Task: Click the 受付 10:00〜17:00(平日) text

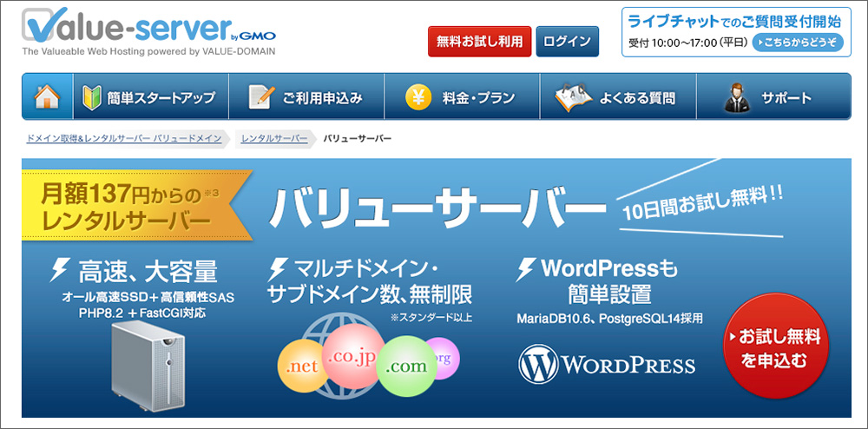Action: [x=688, y=42]
